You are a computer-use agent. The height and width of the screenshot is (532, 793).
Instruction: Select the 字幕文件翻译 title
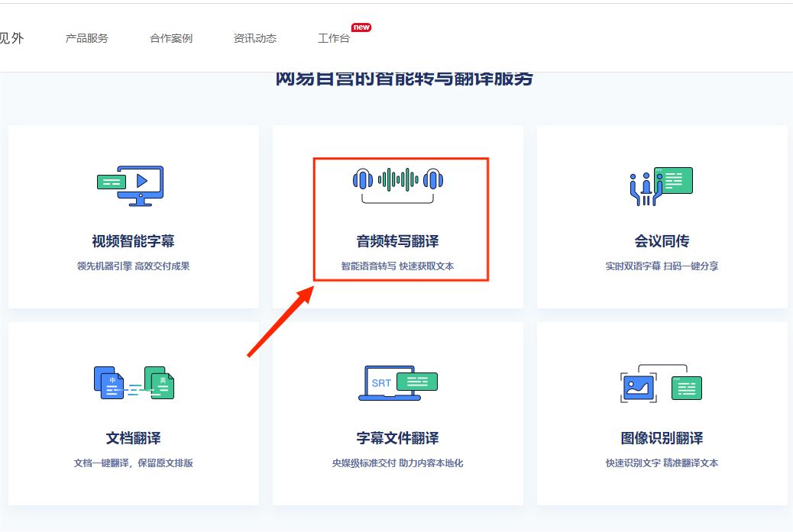coord(397,438)
